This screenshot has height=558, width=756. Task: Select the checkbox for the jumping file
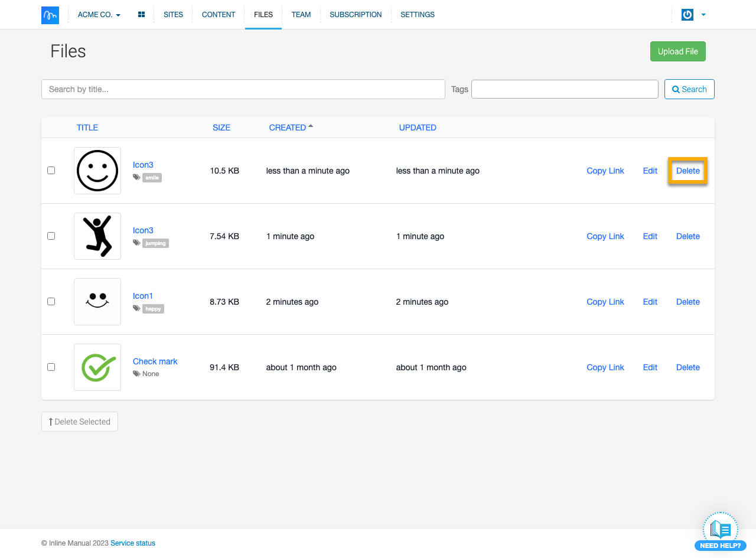[51, 236]
